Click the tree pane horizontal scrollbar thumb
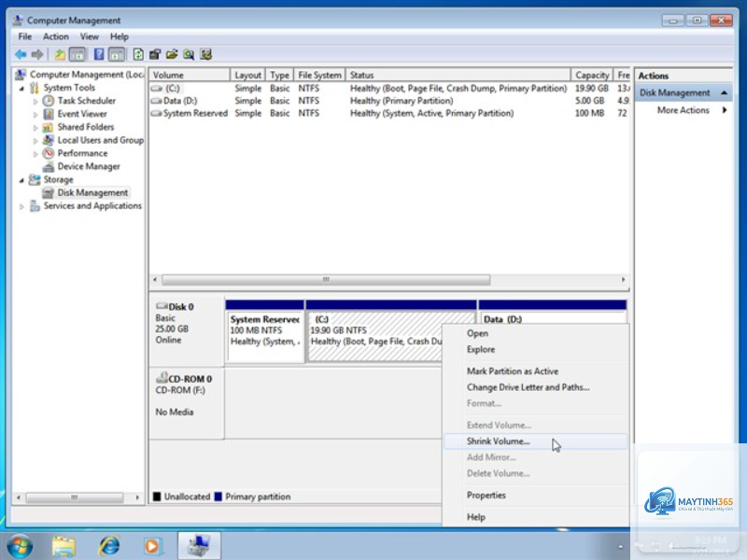The image size is (747, 560). pos(75,497)
